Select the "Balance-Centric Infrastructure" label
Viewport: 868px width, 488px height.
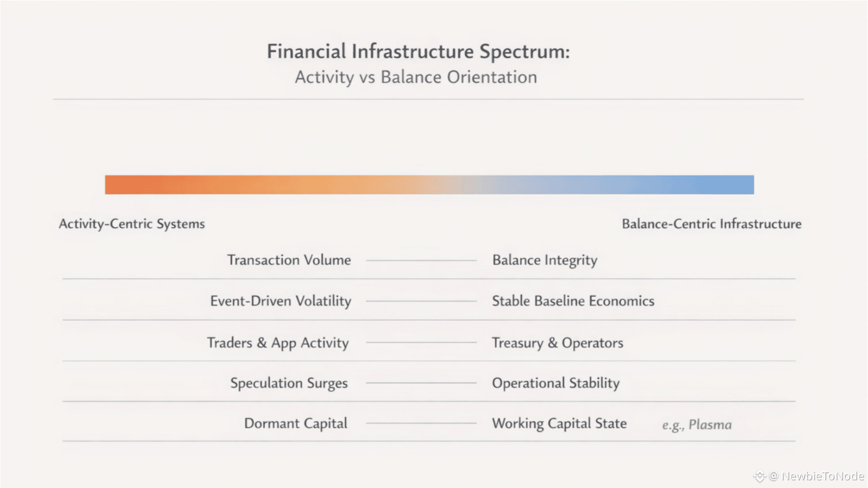pos(711,224)
